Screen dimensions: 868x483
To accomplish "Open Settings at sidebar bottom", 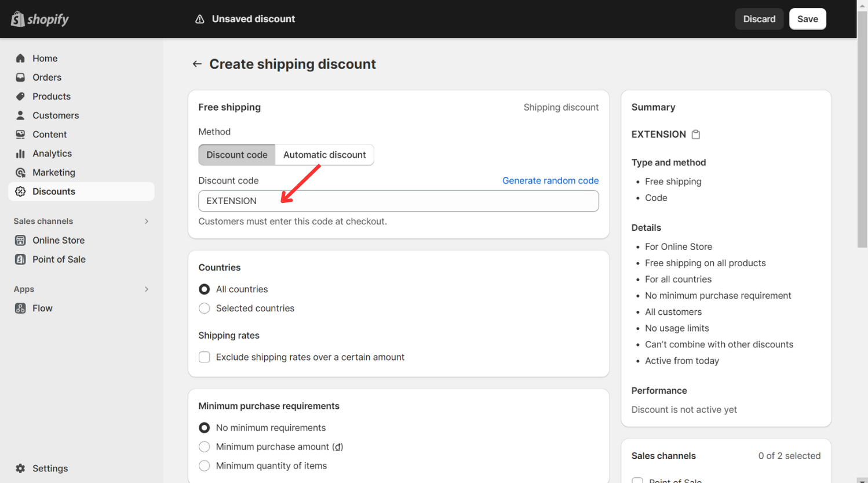I will pyautogui.click(x=81, y=469).
